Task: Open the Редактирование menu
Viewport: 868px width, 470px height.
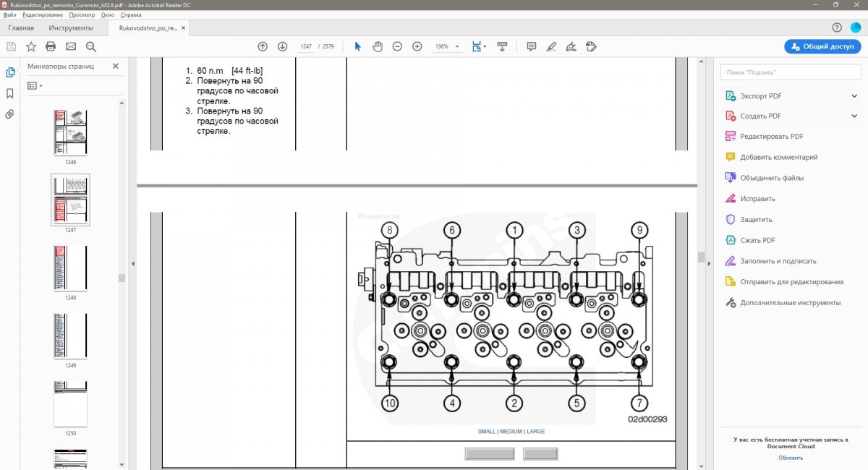Action: click(x=43, y=14)
